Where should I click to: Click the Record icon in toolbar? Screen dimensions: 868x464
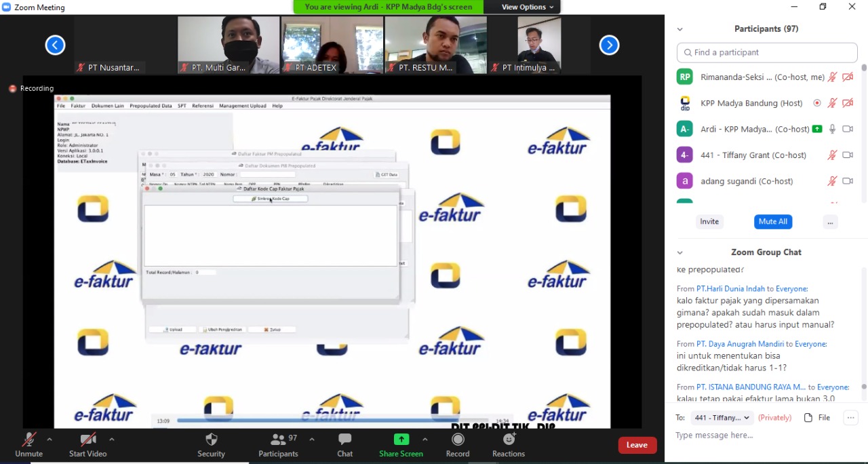[458, 440]
